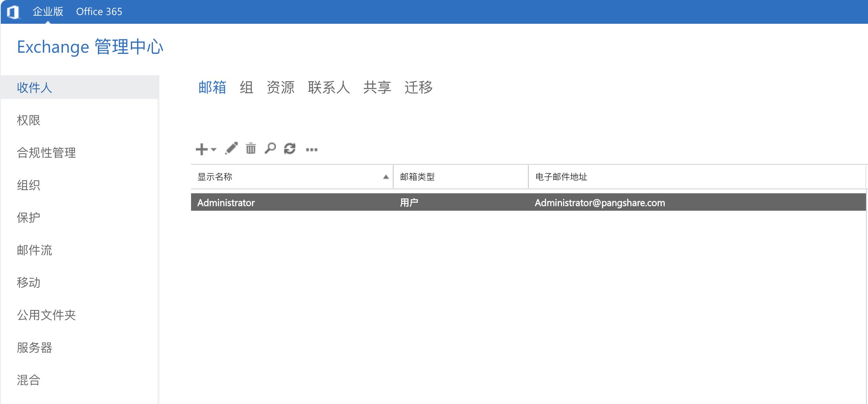This screenshot has width=868, height=404.
Task: Click Administrator@pangshare.com email address
Action: 600,202
